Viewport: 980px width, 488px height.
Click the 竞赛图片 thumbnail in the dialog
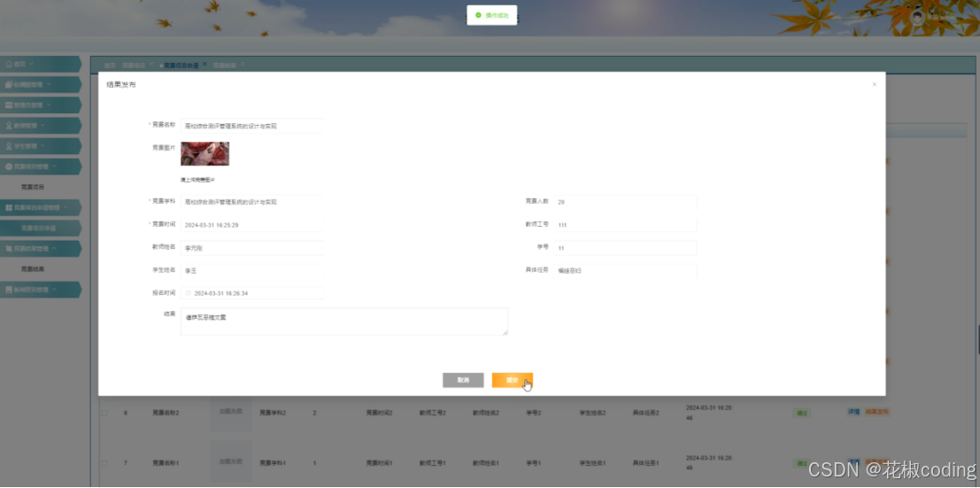[x=205, y=154]
